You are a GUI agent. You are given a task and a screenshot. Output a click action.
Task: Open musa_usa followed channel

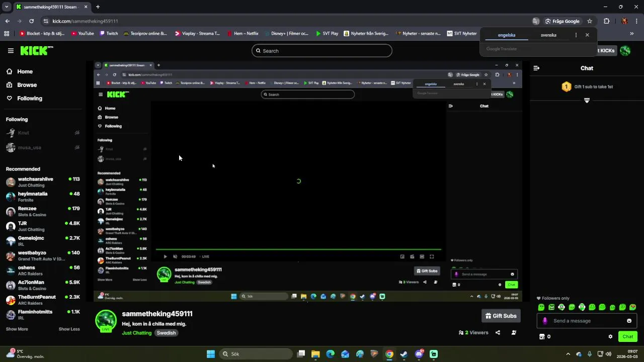29,148
